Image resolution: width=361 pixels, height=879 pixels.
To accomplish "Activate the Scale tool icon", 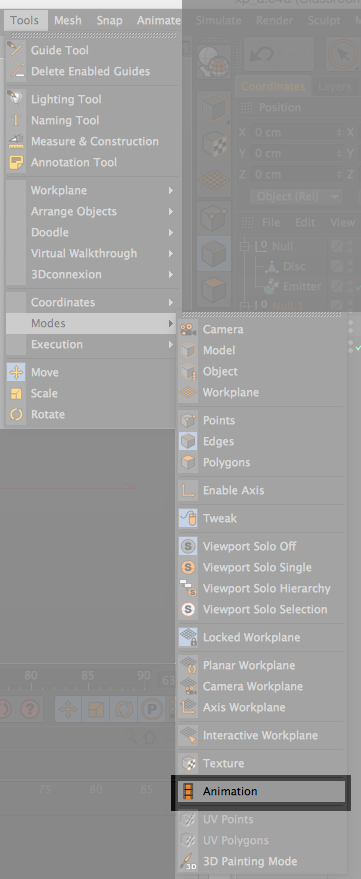I will pos(16,394).
